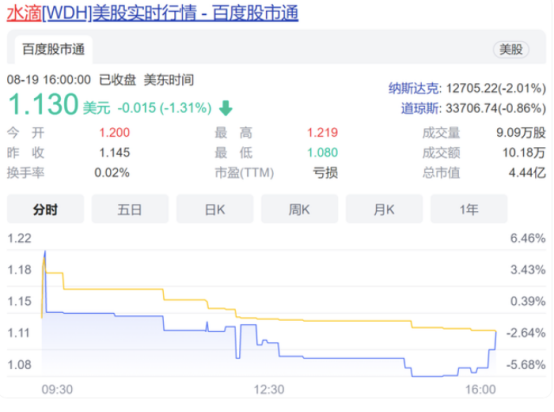Click the 今开 value 1.200
This screenshot has width=554, height=412.
(x=114, y=133)
